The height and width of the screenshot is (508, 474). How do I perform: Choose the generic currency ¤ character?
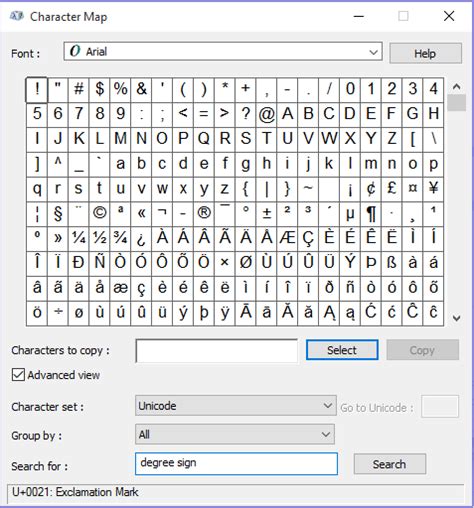tap(413, 188)
